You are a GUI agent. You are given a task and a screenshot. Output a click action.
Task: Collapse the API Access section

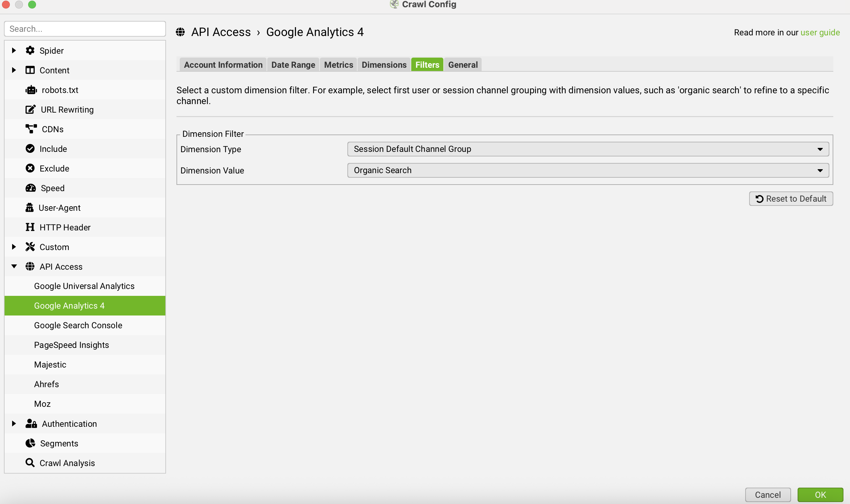coord(14,267)
